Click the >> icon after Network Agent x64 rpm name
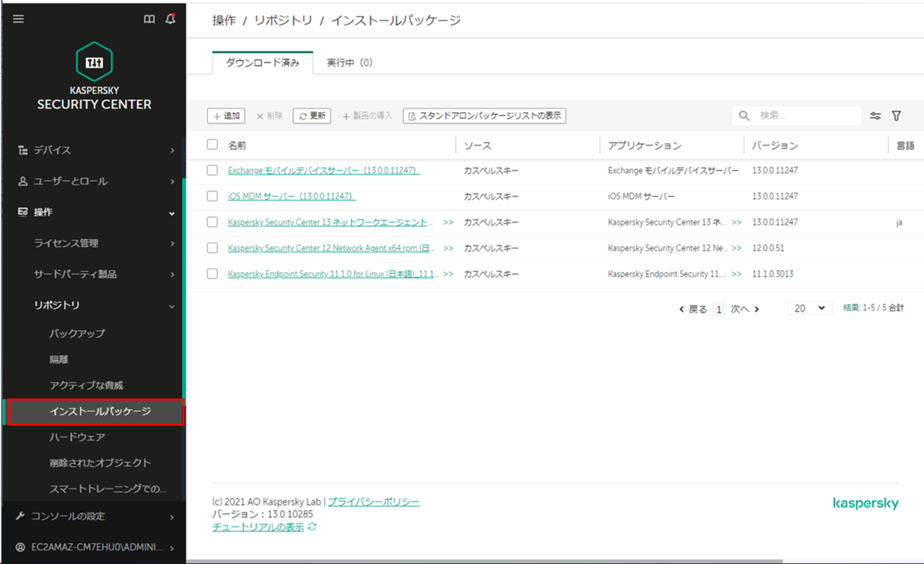The width and height of the screenshot is (924, 564). pyautogui.click(x=448, y=249)
